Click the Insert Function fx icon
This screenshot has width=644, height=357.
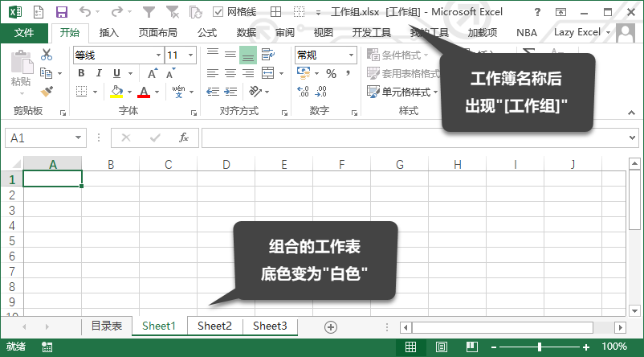[x=184, y=137]
